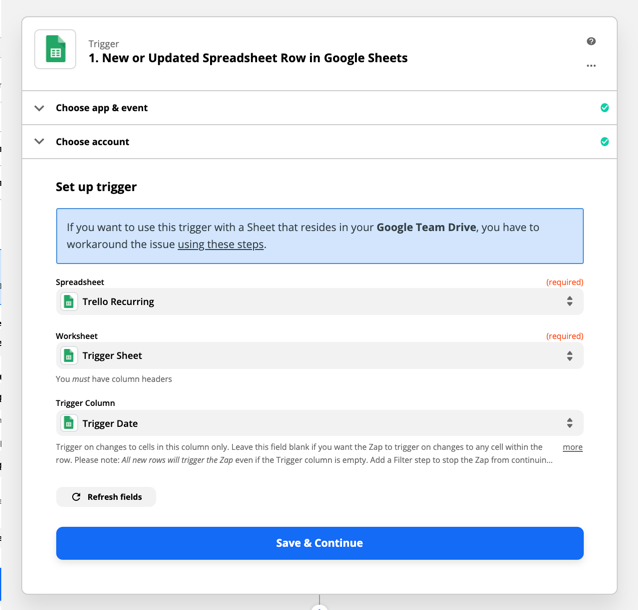Expand the Choose account section
Viewport: 638px width, 610px height.
[319, 142]
